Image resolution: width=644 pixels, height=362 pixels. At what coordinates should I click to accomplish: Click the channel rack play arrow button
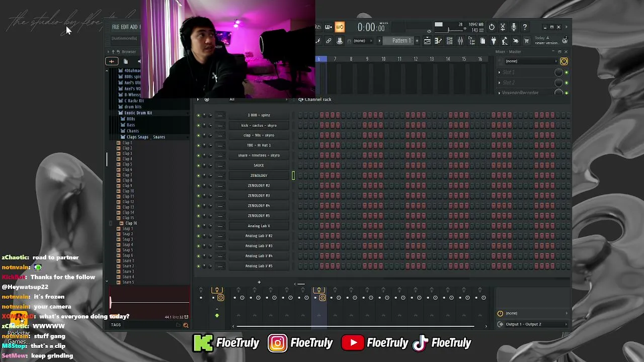click(x=198, y=100)
